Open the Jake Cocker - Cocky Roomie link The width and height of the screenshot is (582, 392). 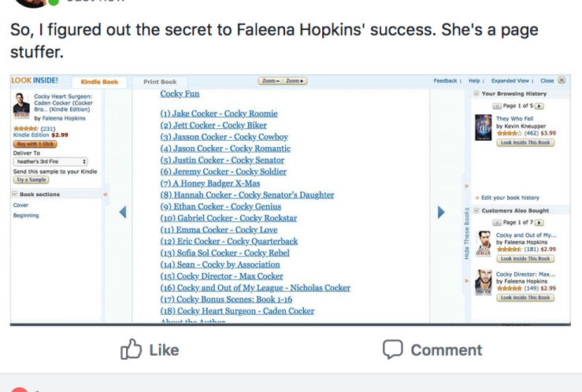219,113
